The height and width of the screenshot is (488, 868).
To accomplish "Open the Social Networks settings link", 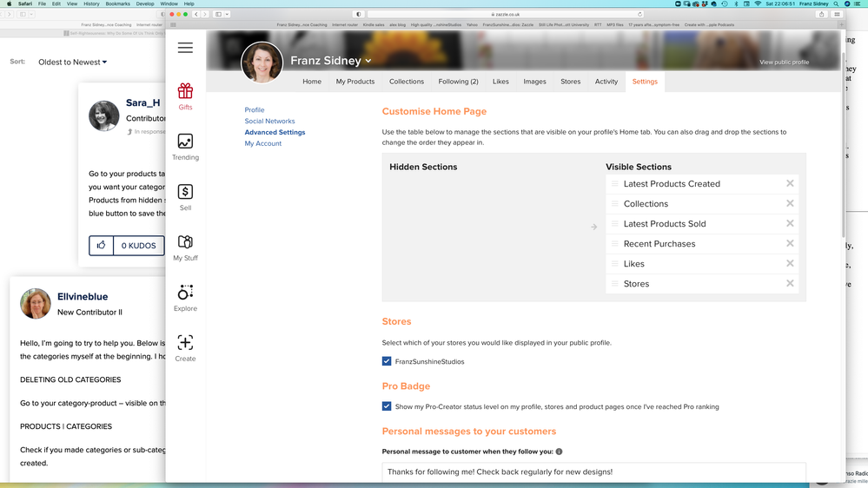I will pos(269,122).
